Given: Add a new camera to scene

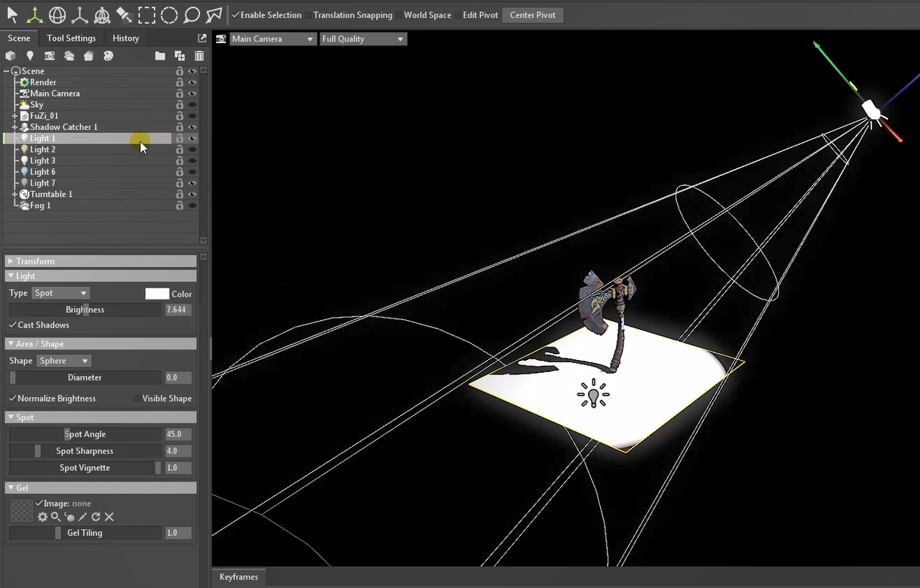Looking at the screenshot, I should (x=50, y=56).
